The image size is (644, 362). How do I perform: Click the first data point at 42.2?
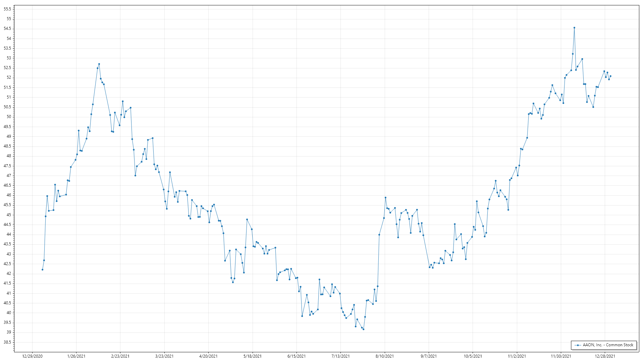tap(42, 269)
